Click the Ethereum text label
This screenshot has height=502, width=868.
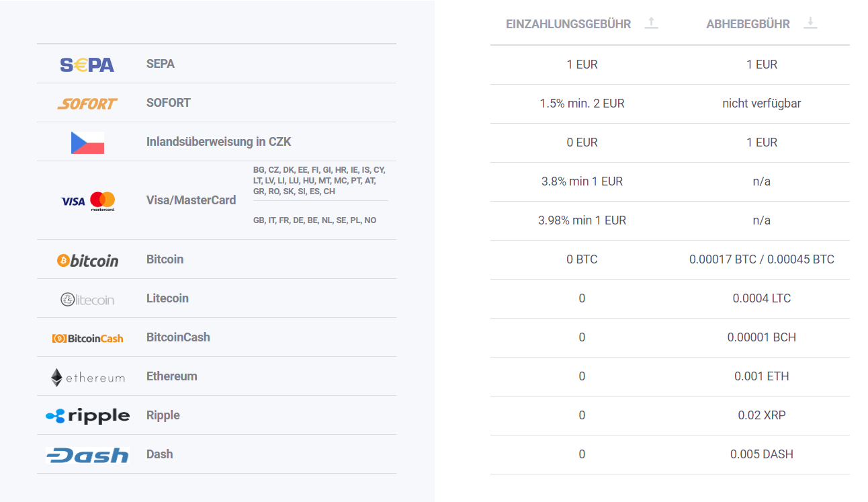pyautogui.click(x=172, y=376)
